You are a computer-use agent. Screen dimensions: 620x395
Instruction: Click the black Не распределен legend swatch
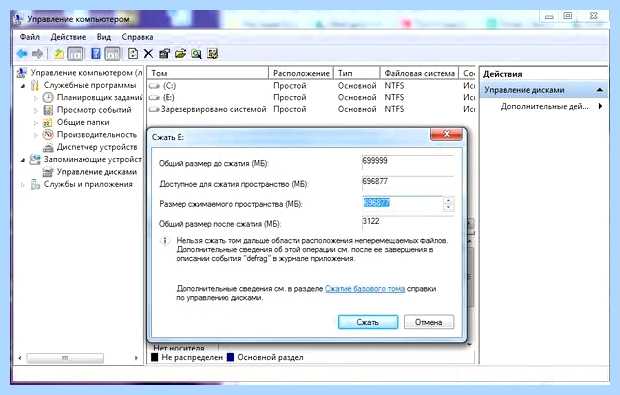pos(155,357)
